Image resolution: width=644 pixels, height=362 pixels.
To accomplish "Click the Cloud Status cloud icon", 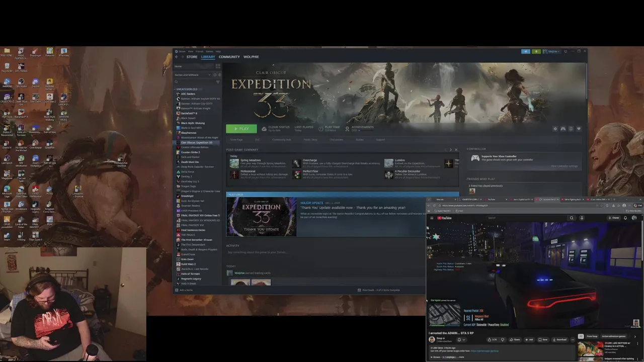I will point(264,129).
